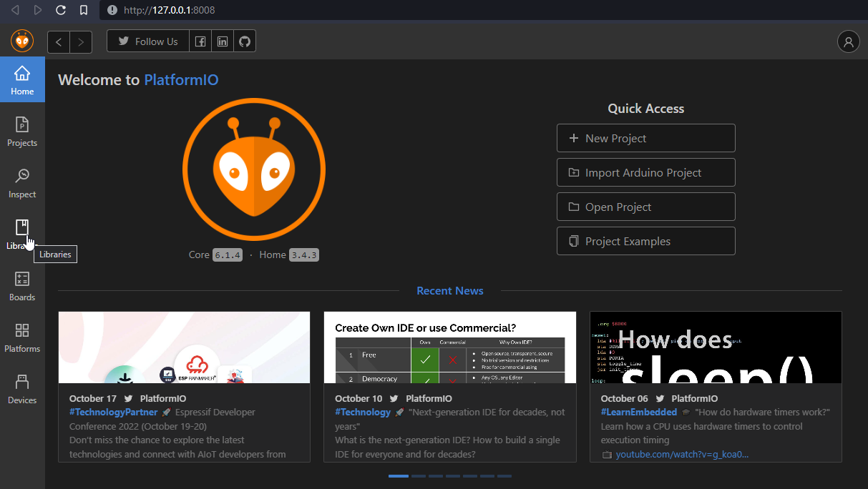Select Home in the sidebar
868x489 pixels.
(x=22, y=79)
